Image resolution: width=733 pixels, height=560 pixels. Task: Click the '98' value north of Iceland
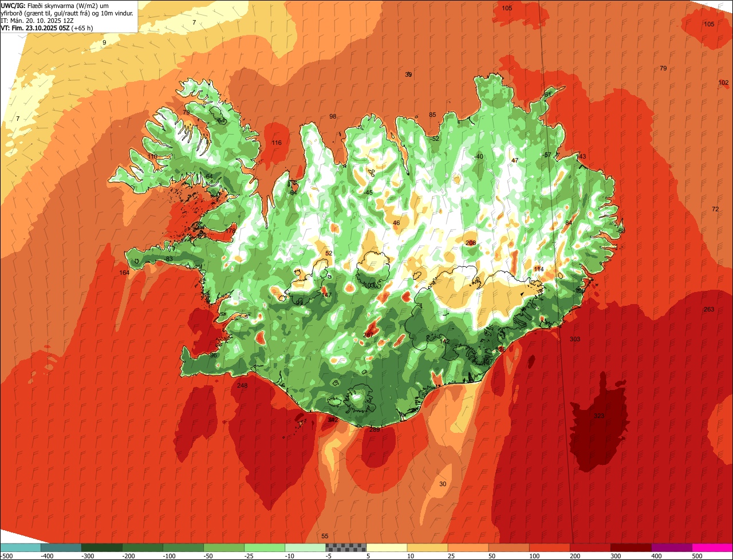333,117
